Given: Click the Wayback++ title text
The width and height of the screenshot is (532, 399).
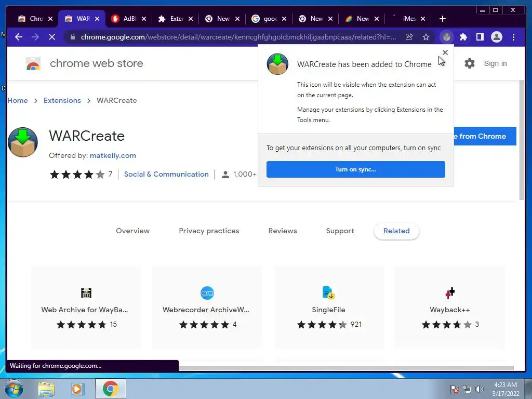Looking at the screenshot, I should point(450,310).
